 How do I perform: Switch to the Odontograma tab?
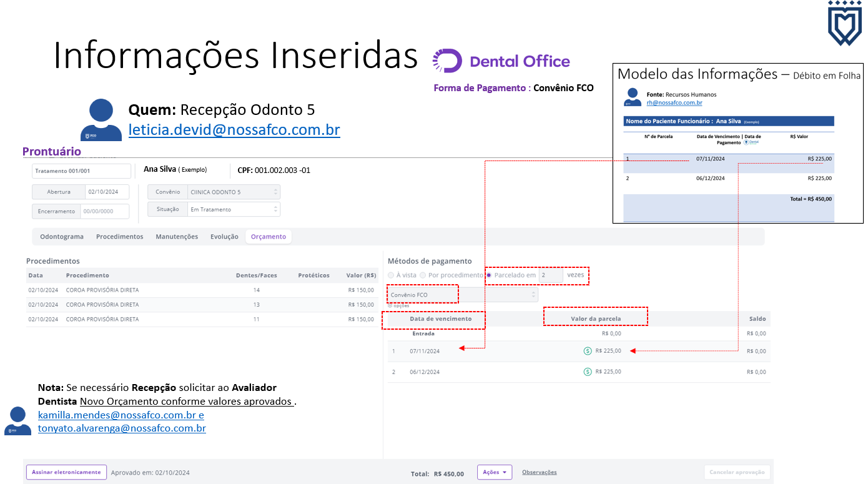62,237
